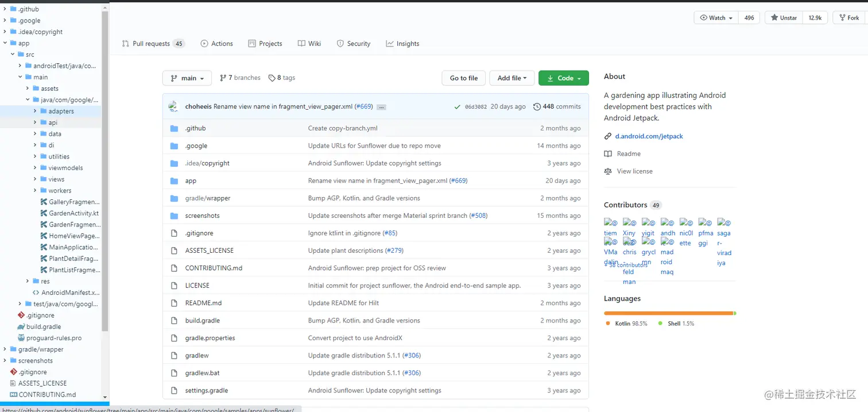Click the choheeis author avatar
This screenshot has height=412, width=868.
pyautogui.click(x=173, y=106)
